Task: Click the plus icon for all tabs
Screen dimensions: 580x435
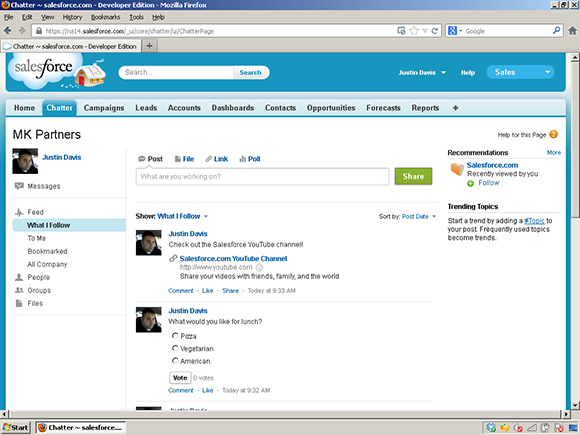Action: 455,108
